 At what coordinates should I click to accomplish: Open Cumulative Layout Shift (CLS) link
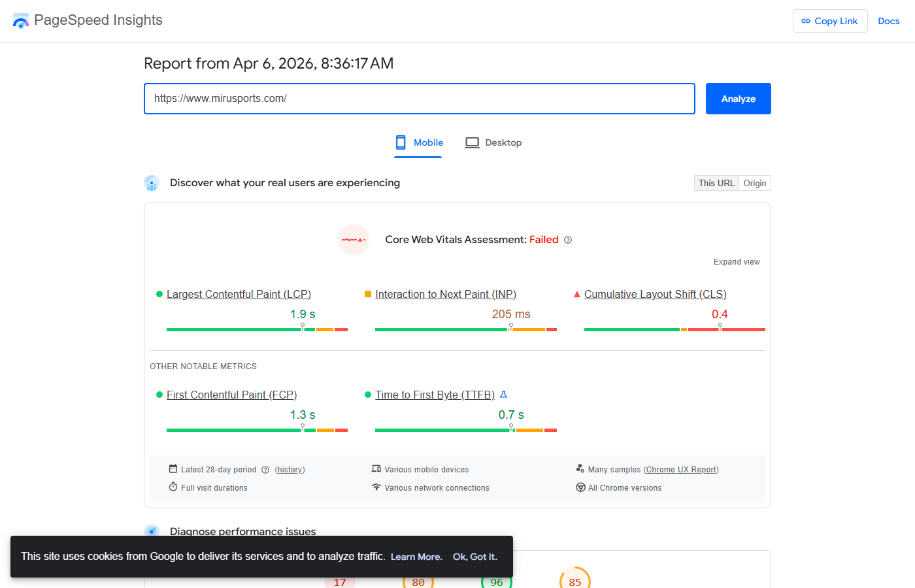coord(656,294)
